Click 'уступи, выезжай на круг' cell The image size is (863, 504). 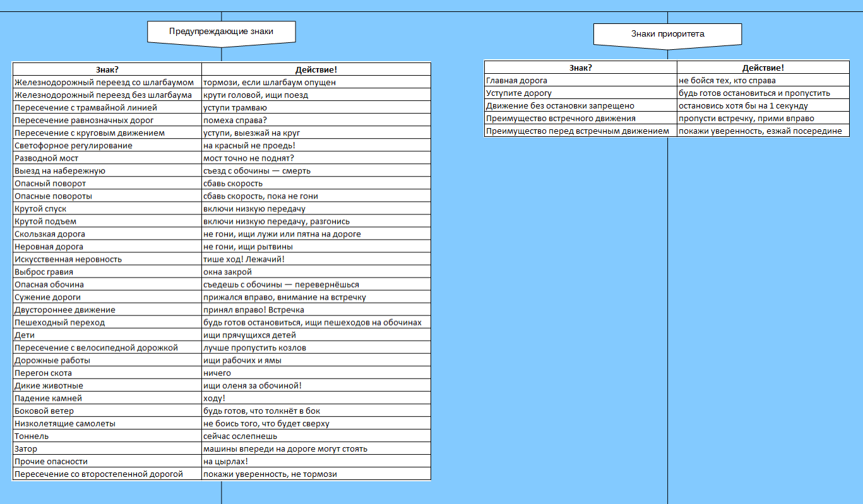316,132
